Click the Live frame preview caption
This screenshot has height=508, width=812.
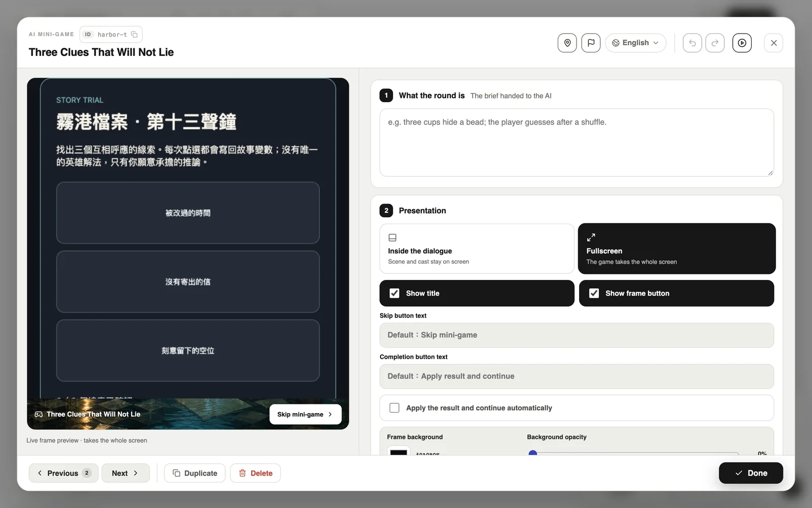(x=87, y=440)
